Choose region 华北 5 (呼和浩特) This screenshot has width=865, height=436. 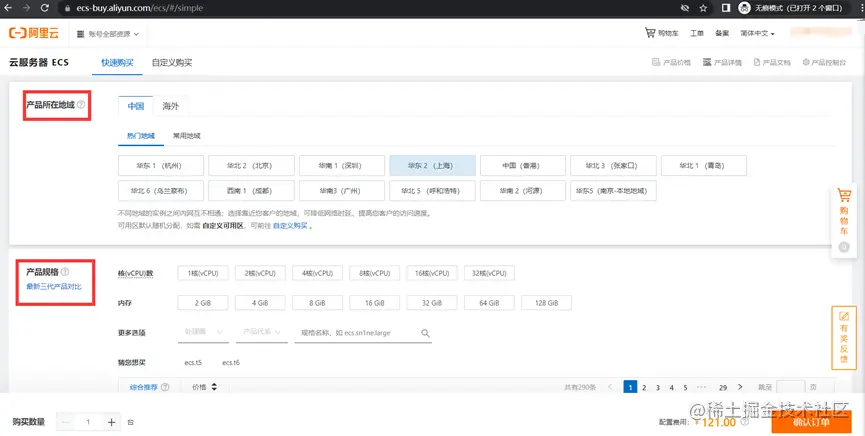pos(432,190)
